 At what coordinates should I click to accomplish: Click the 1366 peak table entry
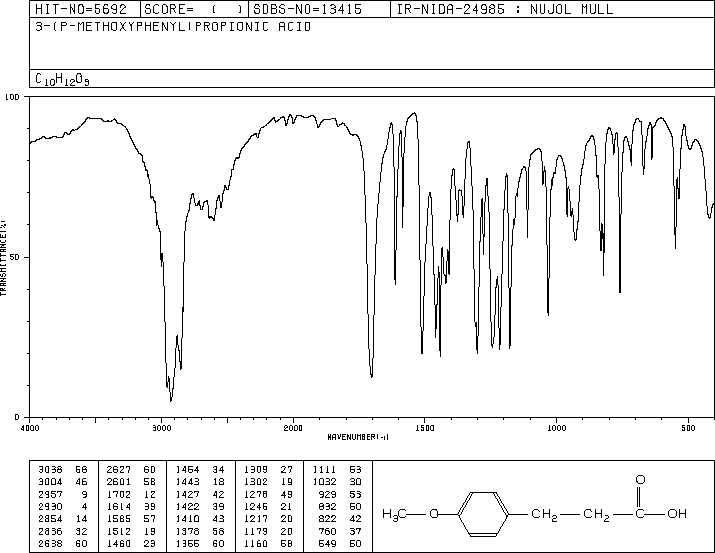pos(200,543)
